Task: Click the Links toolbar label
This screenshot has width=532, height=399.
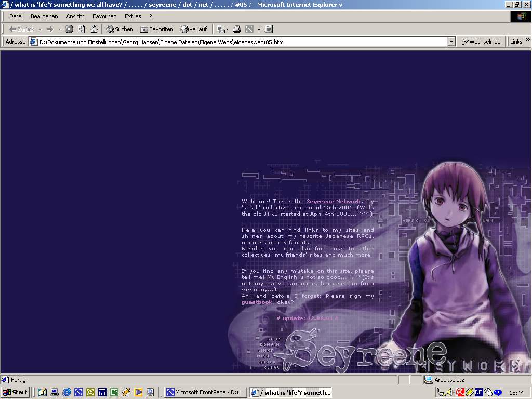Action: [516, 42]
